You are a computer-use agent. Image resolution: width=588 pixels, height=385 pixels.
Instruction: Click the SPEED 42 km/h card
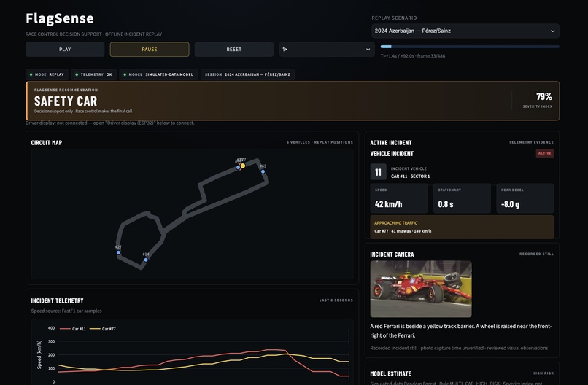coord(398,198)
